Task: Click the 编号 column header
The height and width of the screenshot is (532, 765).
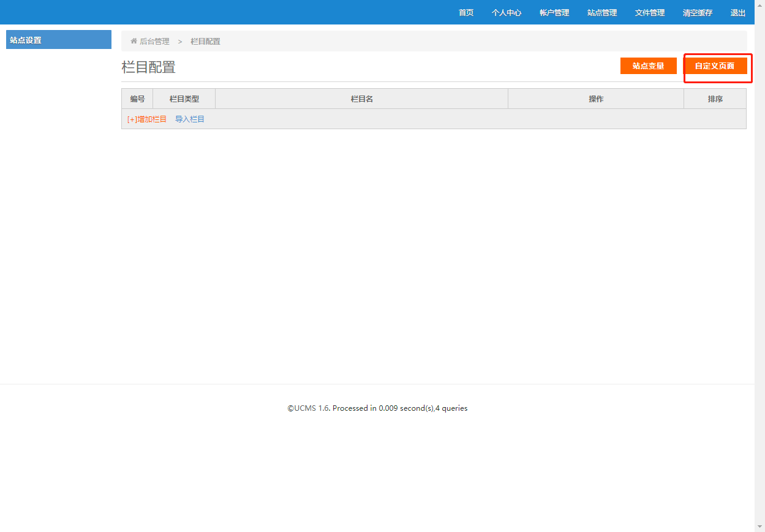Action: click(x=137, y=99)
